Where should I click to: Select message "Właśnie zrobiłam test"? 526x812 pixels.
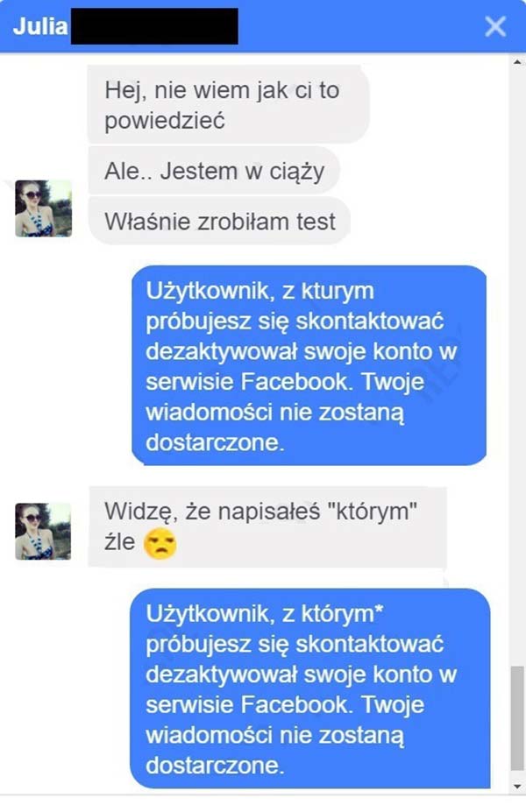tap(220, 221)
